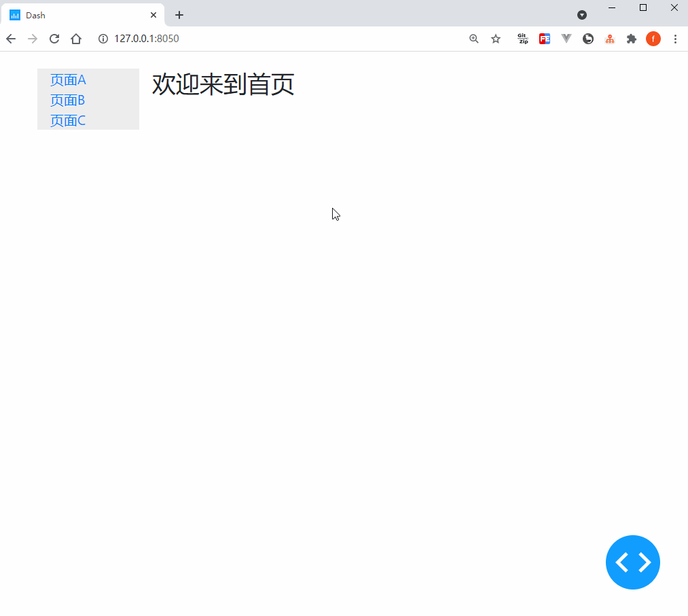Click the browser back arrow

(x=11, y=39)
